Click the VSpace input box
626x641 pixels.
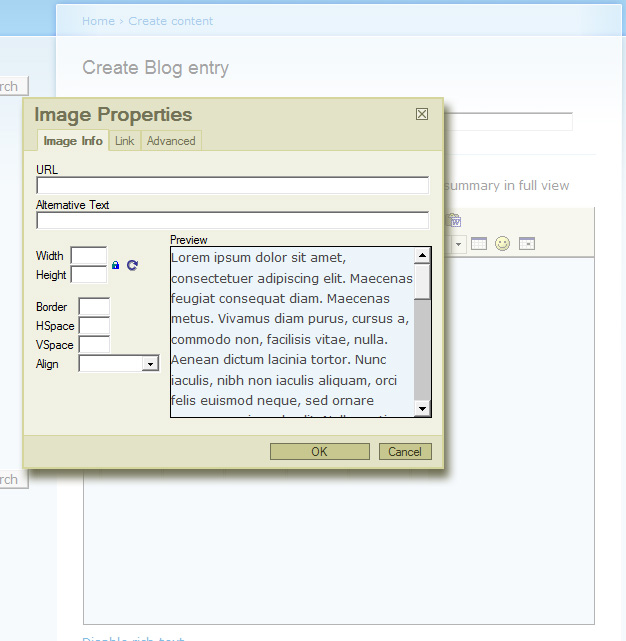click(x=94, y=344)
